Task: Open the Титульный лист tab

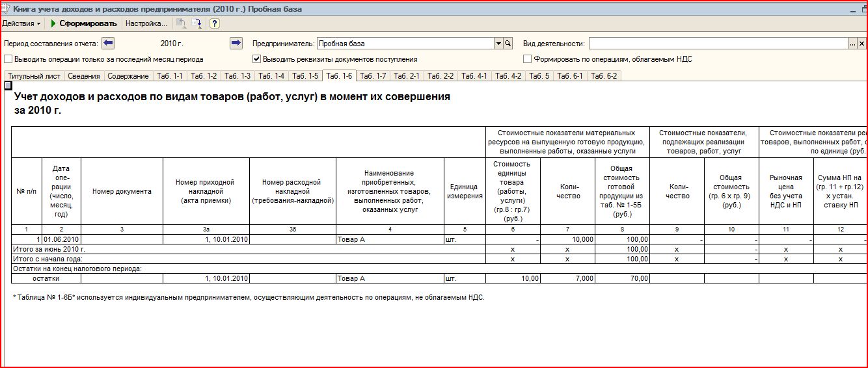Action: click(34, 76)
